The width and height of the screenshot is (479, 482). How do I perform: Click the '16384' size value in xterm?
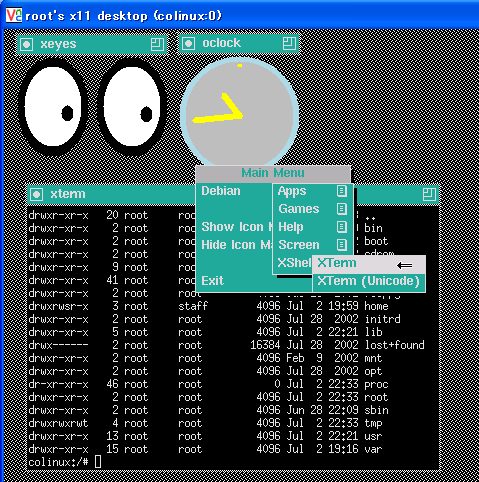click(265, 345)
